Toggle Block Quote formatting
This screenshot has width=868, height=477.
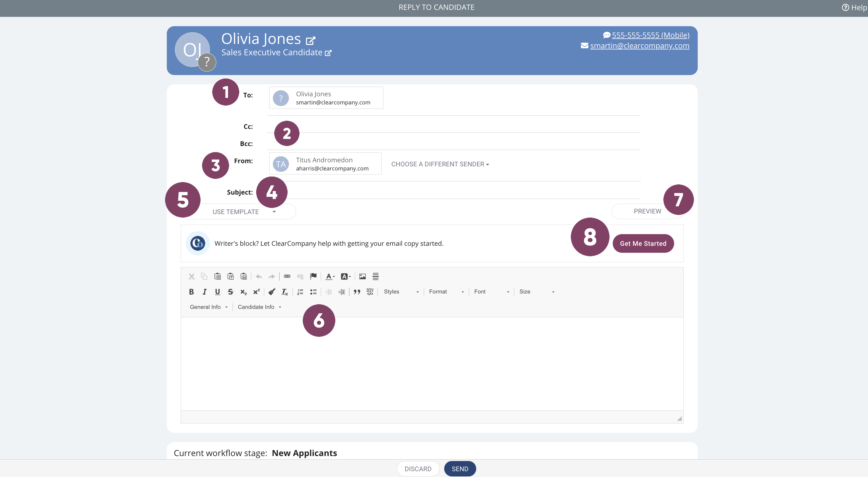[357, 291]
